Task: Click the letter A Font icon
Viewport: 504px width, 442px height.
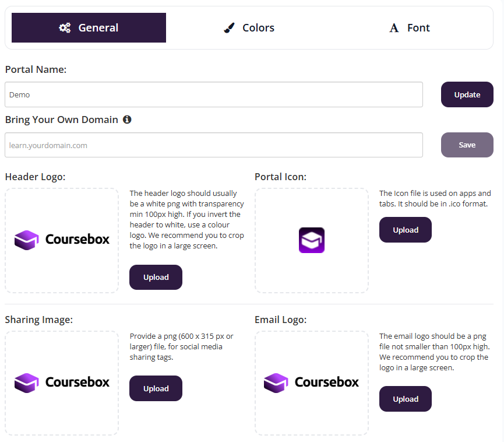Action: pos(394,28)
